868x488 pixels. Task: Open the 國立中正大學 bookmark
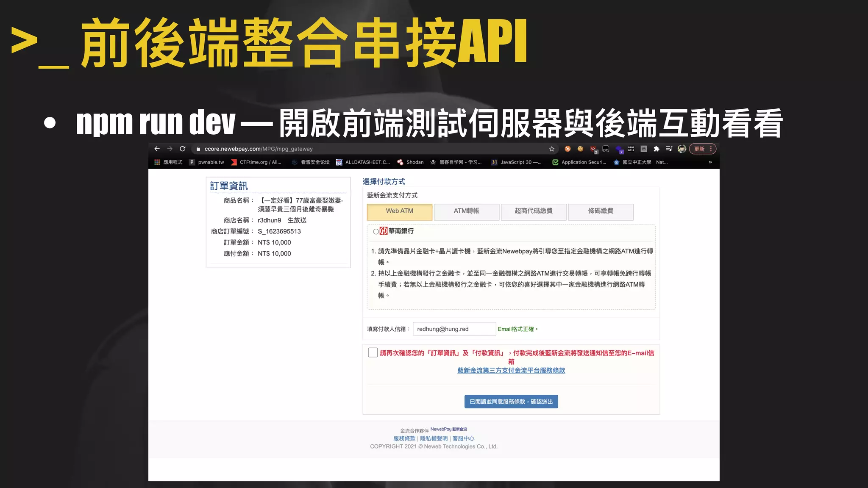coord(632,162)
